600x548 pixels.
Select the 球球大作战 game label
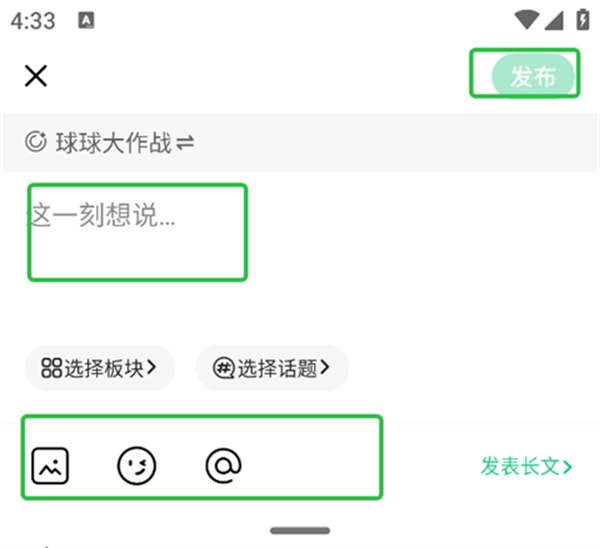point(114,143)
